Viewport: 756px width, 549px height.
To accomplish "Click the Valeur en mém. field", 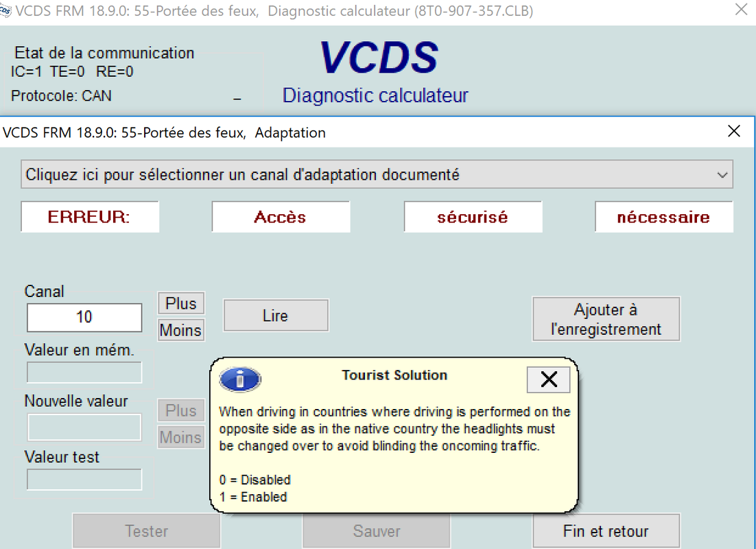I will coord(84,372).
